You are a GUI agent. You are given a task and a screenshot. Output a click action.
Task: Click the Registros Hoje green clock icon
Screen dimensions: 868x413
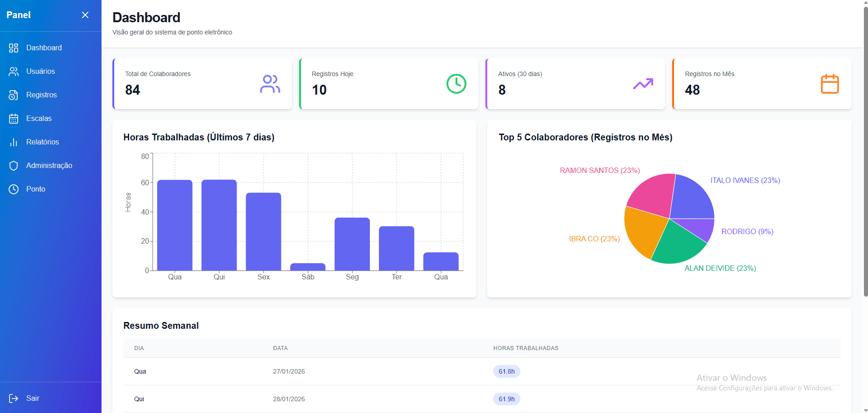coord(456,84)
